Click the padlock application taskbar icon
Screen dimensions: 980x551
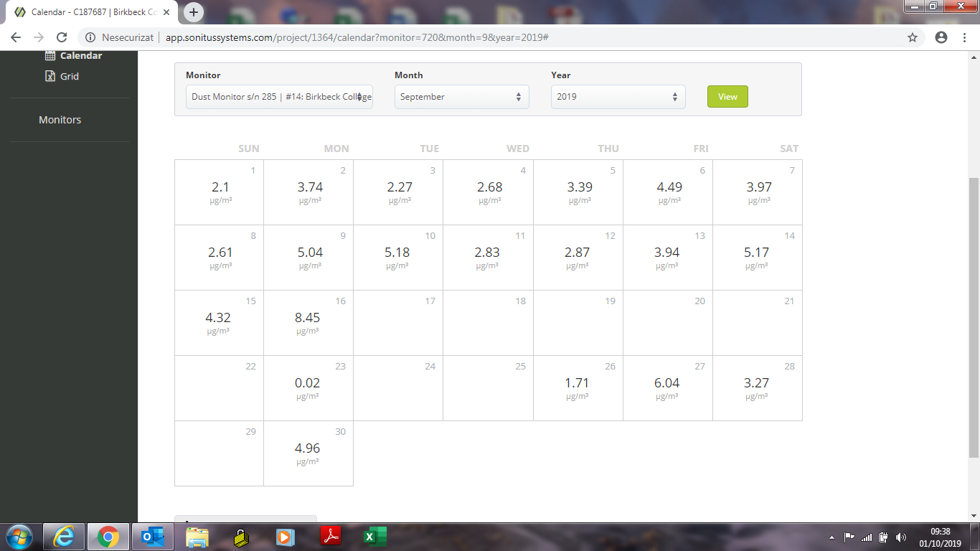pyautogui.click(x=242, y=537)
